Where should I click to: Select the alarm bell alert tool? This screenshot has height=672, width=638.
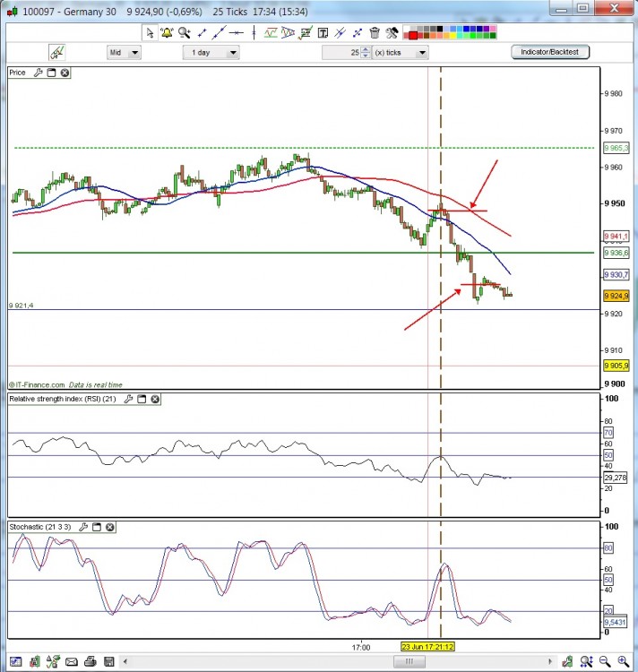[x=167, y=32]
